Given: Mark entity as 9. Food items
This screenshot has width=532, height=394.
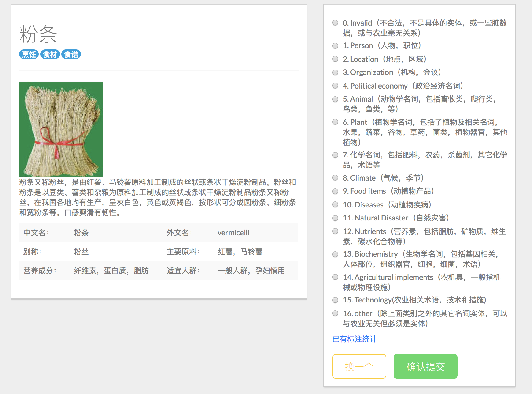Looking at the screenshot, I should (x=335, y=191).
